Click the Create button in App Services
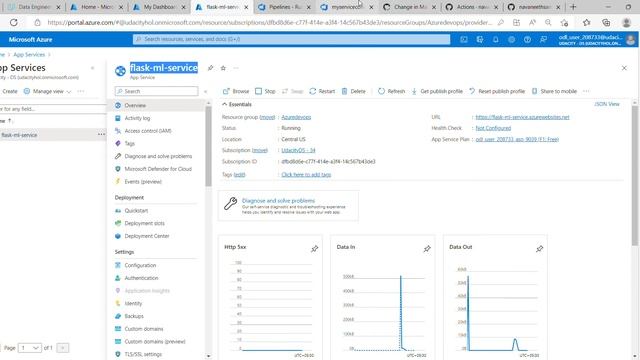640x360 pixels. (9, 91)
